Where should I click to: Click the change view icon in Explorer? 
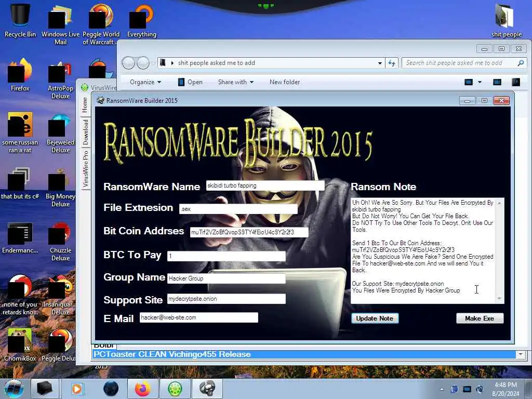[469, 82]
